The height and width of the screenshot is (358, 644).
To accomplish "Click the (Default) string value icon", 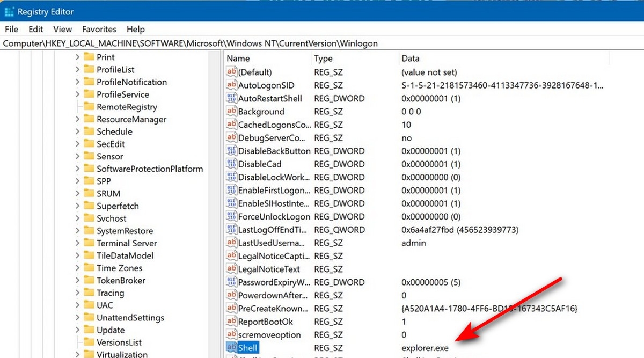I will point(232,72).
